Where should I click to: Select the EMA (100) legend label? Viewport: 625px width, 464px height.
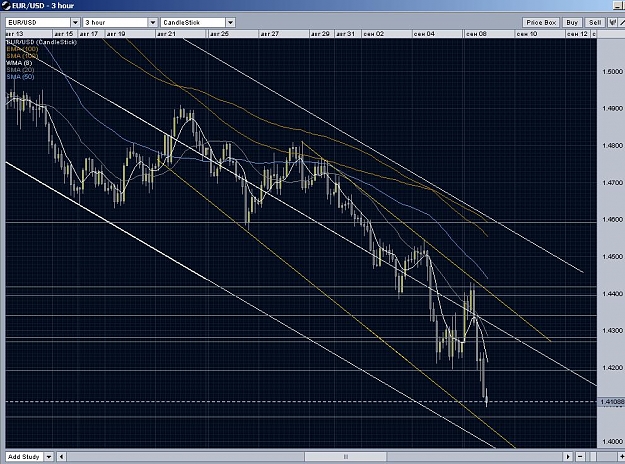pos(22,49)
